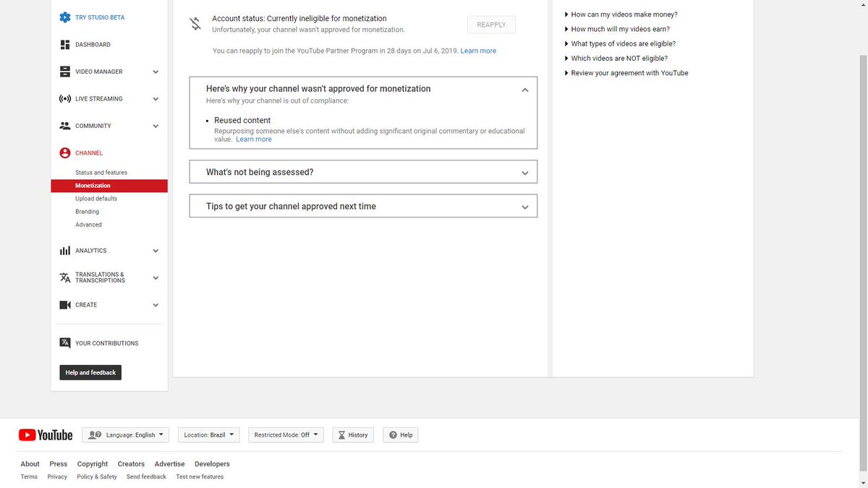Open the Dashboard section label
Image resolution: width=868 pixels, height=488 pixels.
pyautogui.click(x=93, y=45)
